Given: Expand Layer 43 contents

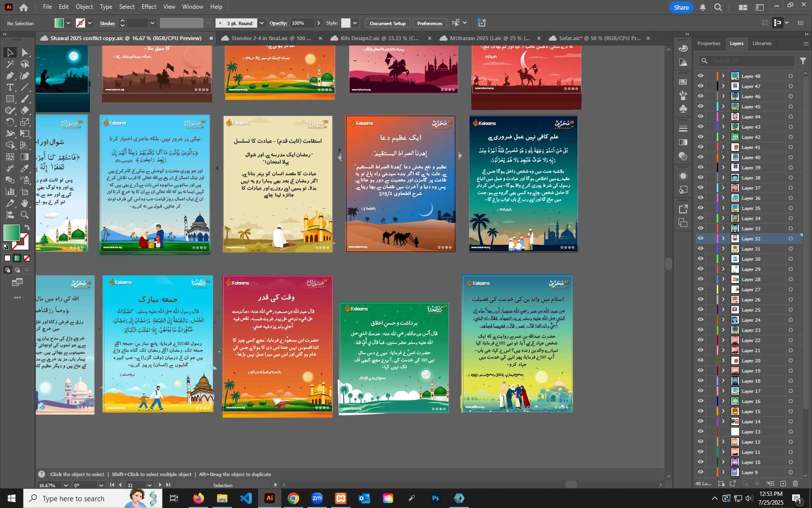Looking at the screenshot, I should (x=723, y=127).
